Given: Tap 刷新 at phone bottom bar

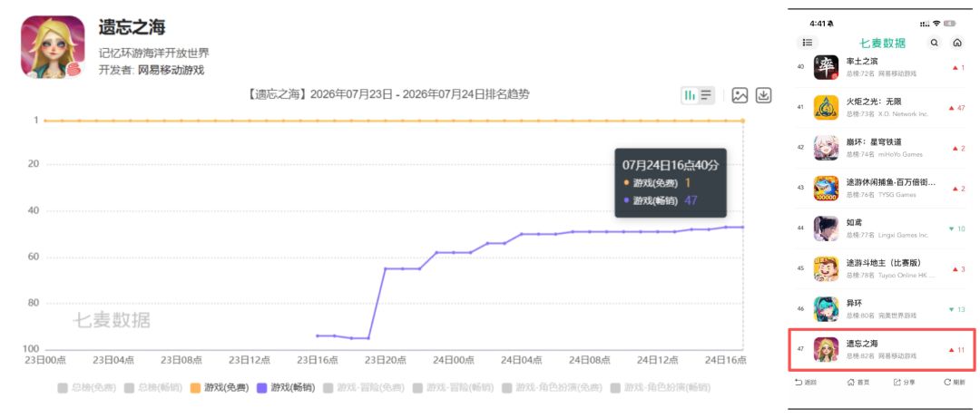Looking at the screenshot, I should pyautogui.click(x=955, y=382).
